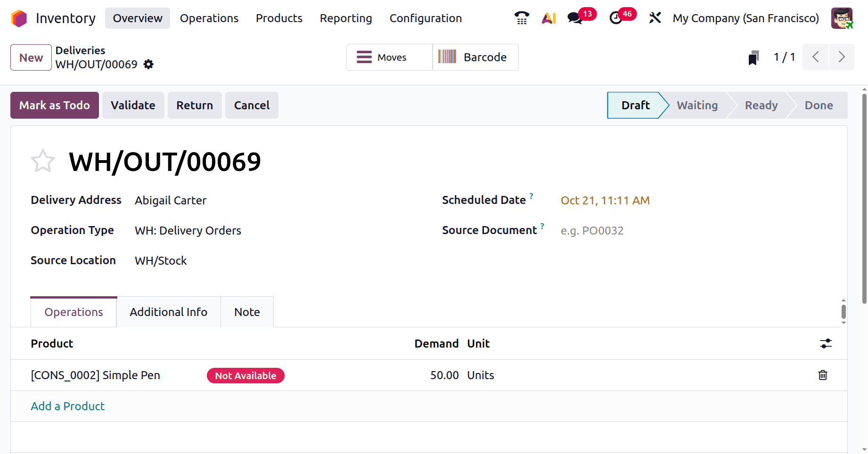
Task: Delete the Simple Pen line with trash icon
Action: coord(823,375)
